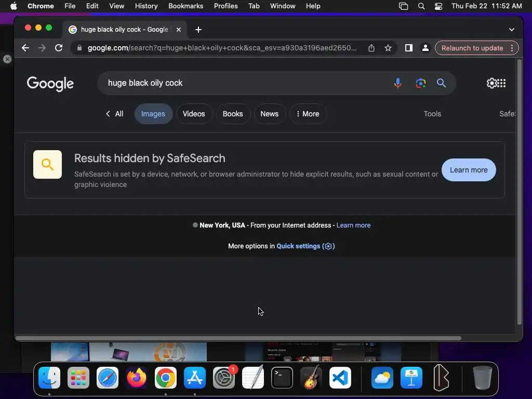Open Chrome side panel icon
Image resolution: width=532 pixels, height=399 pixels.
(409, 48)
